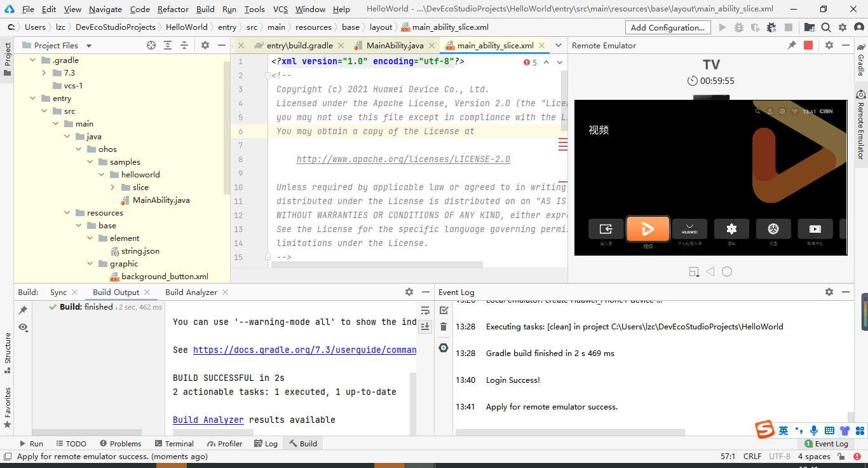Click Collapse All icon in Project panel

click(x=184, y=45)
